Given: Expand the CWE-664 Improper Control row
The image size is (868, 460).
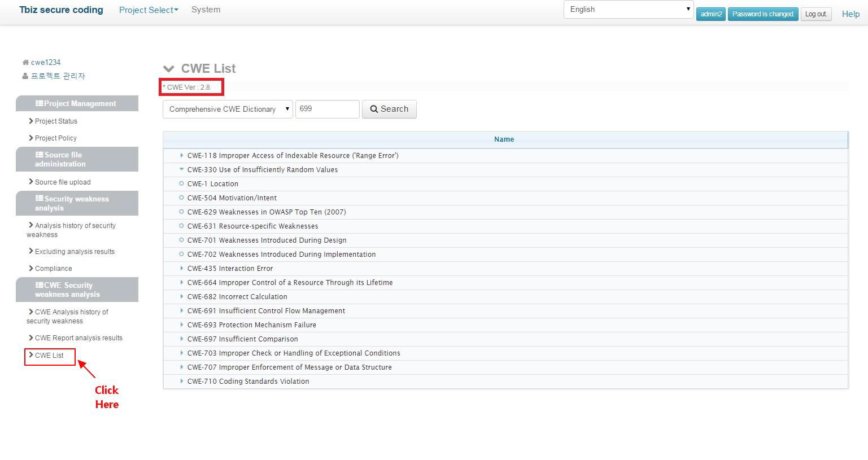Looking at the screenshot, I should pos(181,282).
